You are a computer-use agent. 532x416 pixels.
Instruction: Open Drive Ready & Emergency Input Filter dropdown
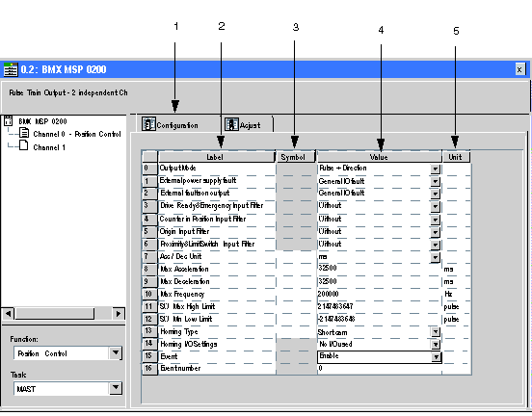coord(435,206)
